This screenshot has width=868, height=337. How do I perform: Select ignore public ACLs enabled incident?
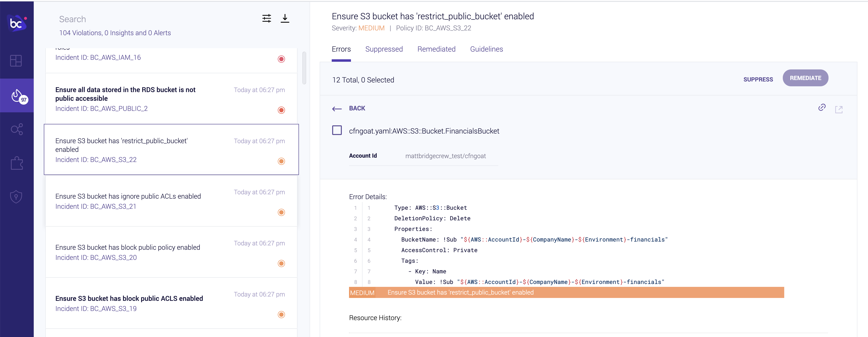pyautogui.click(x=171, y=201)
